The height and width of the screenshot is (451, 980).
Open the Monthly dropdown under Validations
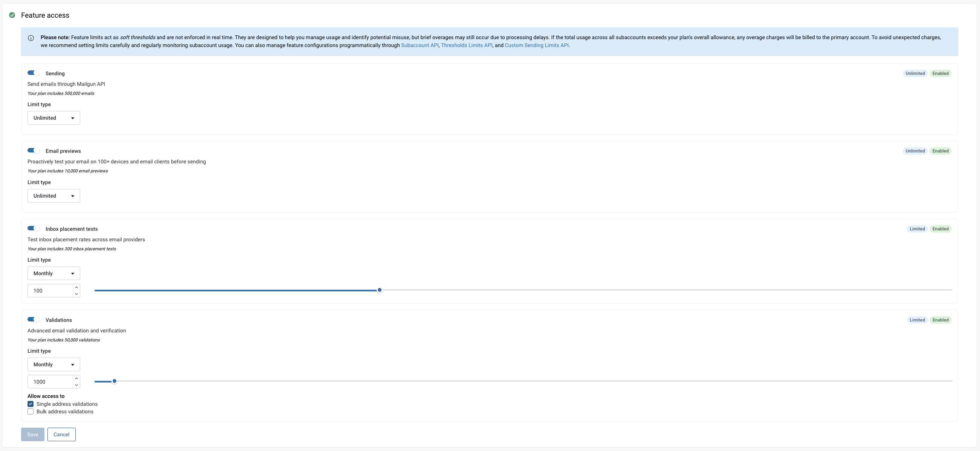[53, 364]
